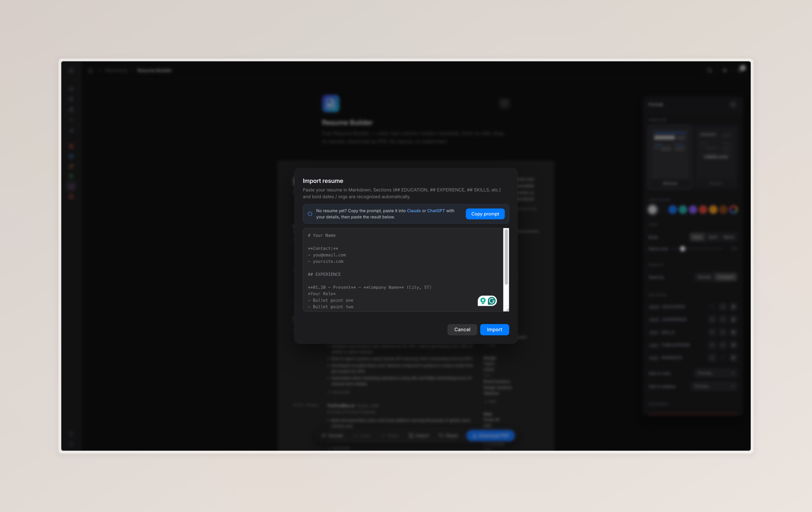Viewport: 812px width, 512px height.
Task: Click the "- Bullet point one" line
Action: tap(331, 300)
